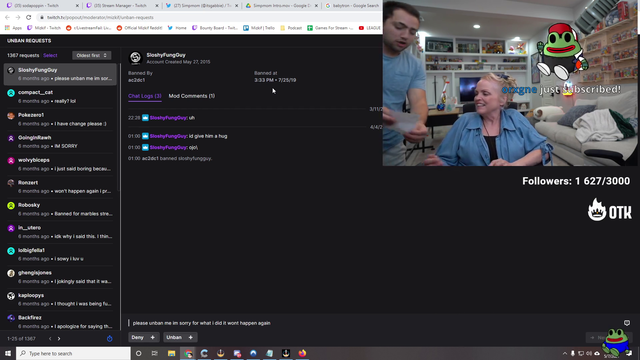Reload the page with browser refresh icon
This screenshot has width=640, height=360.
pyautogui.click(x=29, y=17)
